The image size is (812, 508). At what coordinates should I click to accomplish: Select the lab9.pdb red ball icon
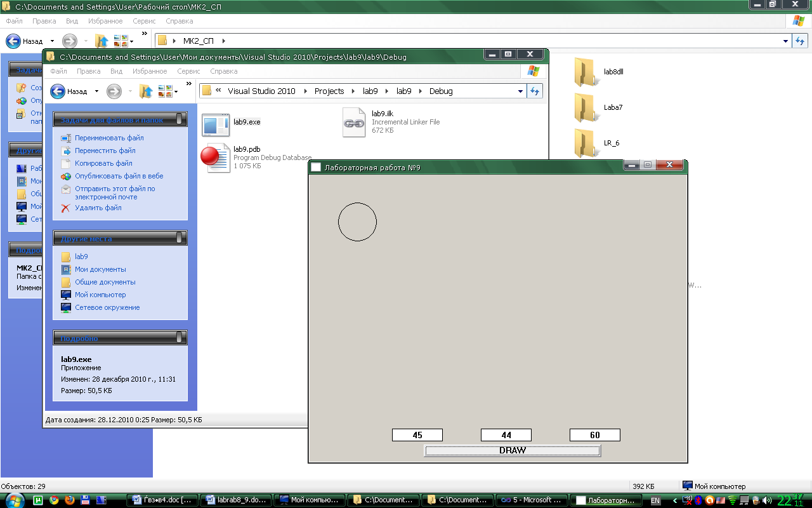tap(215, 157)
